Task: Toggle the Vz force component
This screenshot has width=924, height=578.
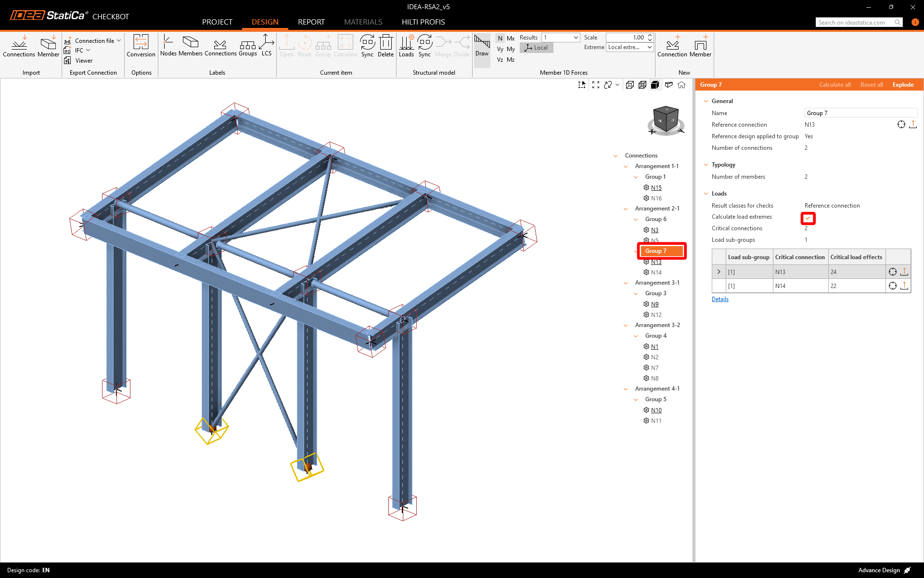Action: click(500, 60)
